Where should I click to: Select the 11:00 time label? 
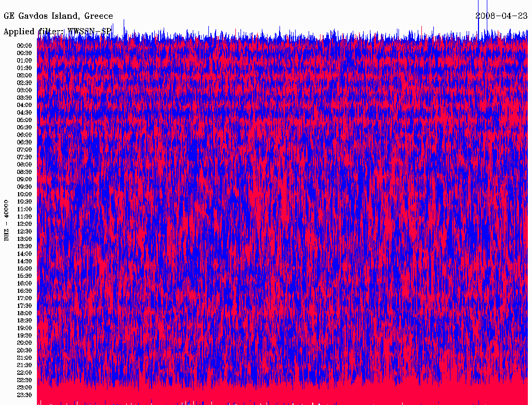tap(24, 209)
